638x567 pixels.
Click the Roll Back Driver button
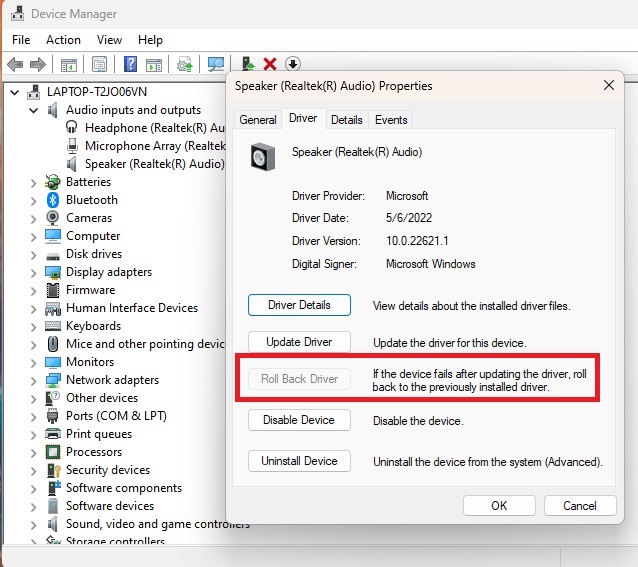point(299,379)
